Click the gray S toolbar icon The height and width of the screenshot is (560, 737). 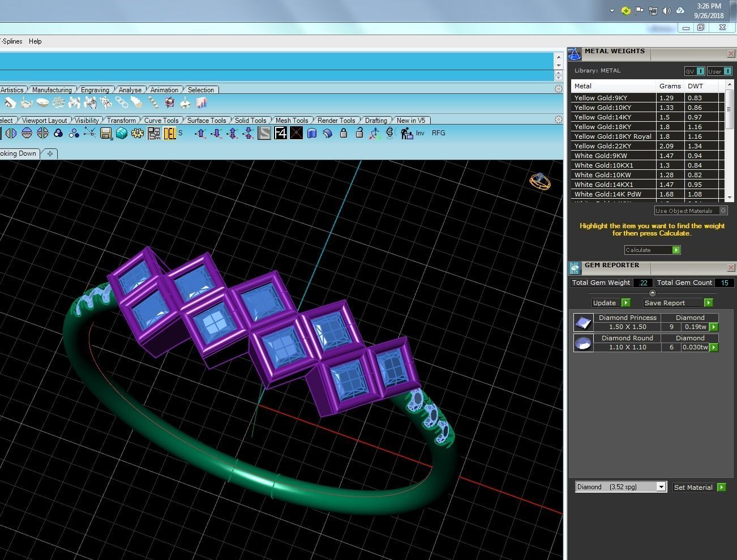coord(264,133)
